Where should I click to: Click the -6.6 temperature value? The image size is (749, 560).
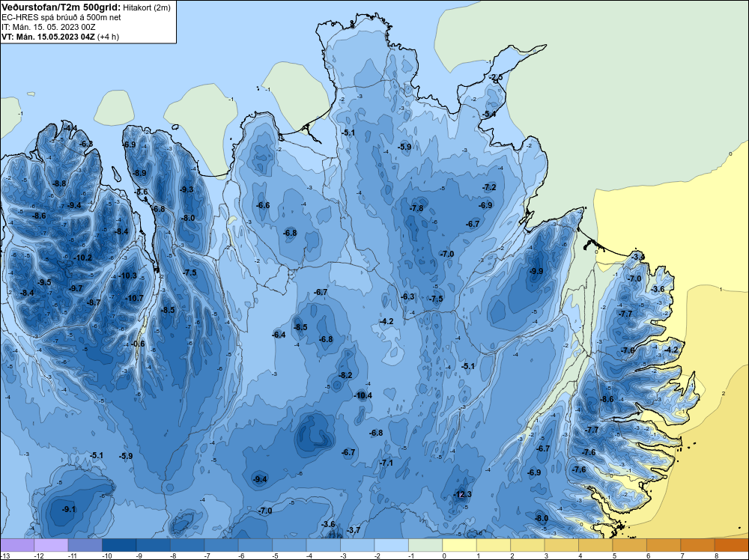point(263,205)
